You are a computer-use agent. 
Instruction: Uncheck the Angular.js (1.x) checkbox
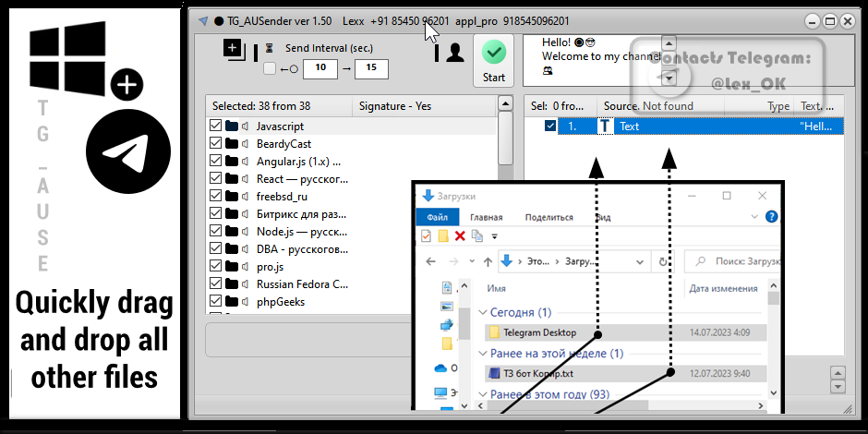[x=215, y=162]
